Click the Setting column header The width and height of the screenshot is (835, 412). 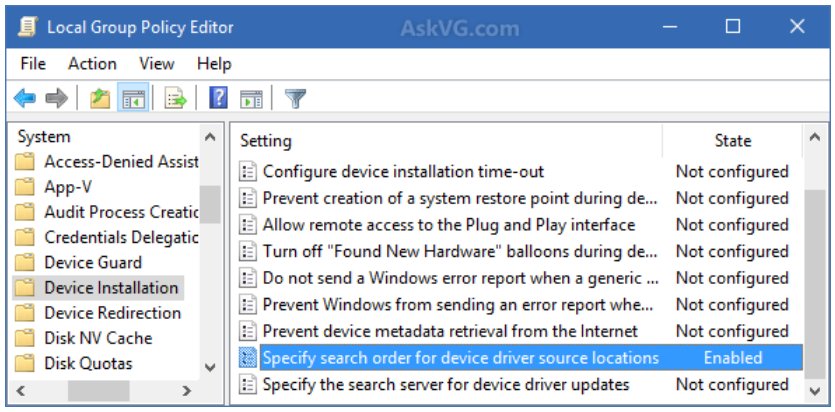(266, 141)
